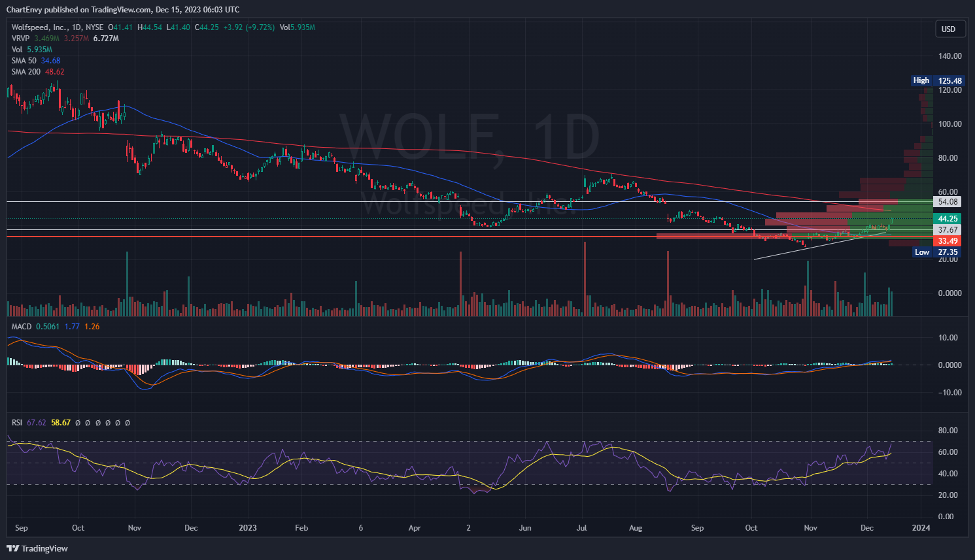This screenshot has height=560, width=975.
Task: Click the 2023 label on time axis
Action: point(248,528)
